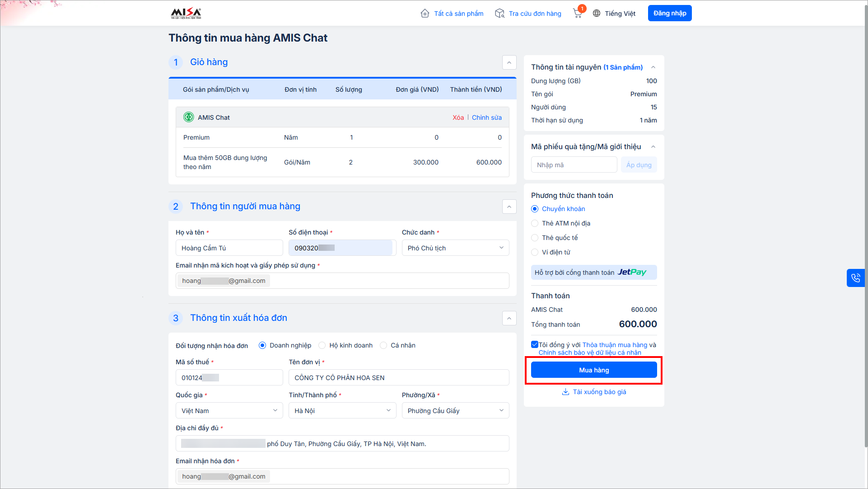This screenshot has width=868, height=489.
Task: Open the floating phone support icon
Action: 855,278
